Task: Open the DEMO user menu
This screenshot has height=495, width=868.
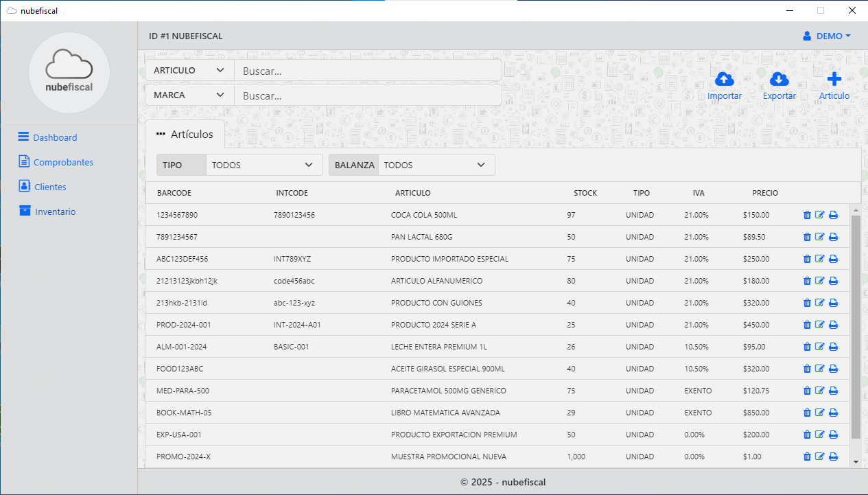Action: [827, 36]
